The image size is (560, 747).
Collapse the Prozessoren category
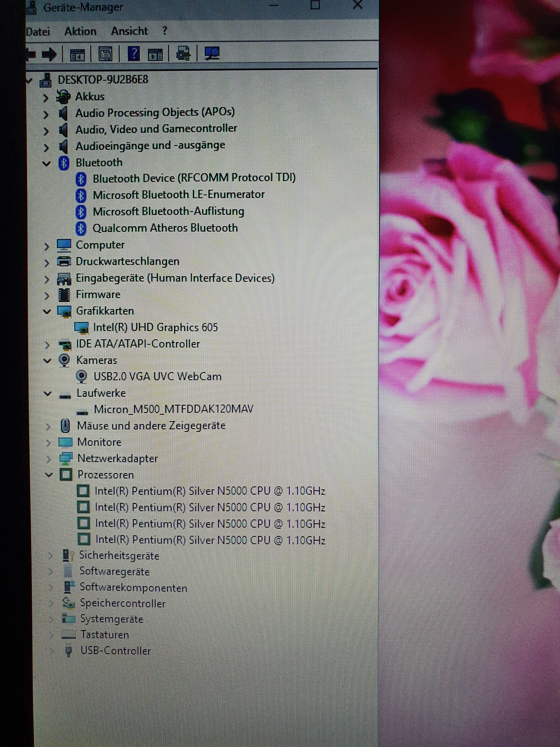[49, 476]
